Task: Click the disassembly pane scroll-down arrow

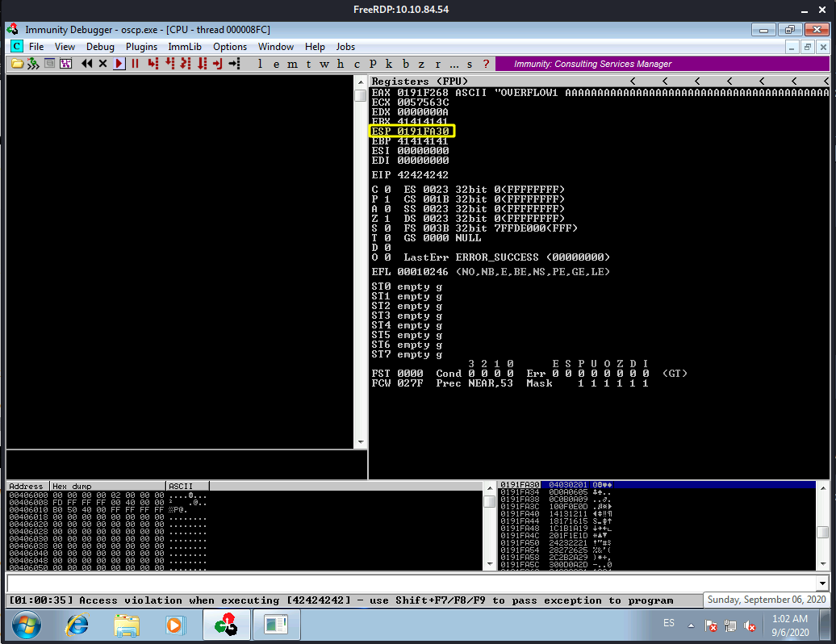Action: 361,442
